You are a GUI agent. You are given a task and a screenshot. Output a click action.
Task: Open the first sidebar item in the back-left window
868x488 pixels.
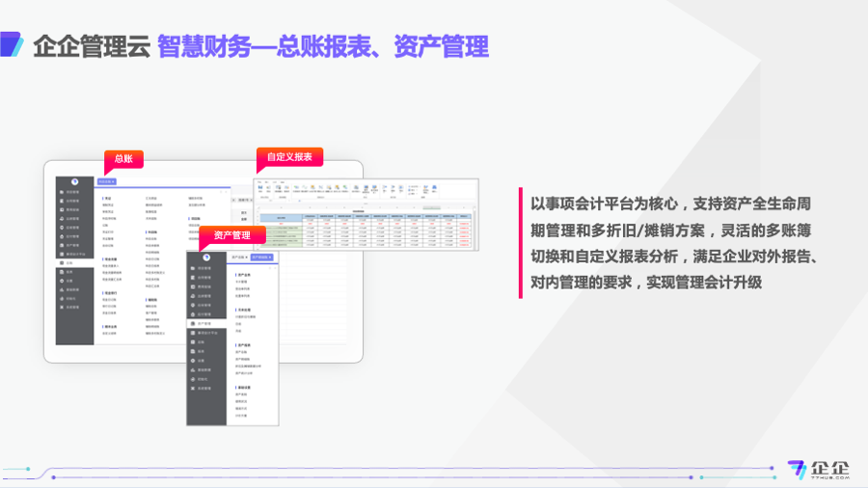point(69,192)
